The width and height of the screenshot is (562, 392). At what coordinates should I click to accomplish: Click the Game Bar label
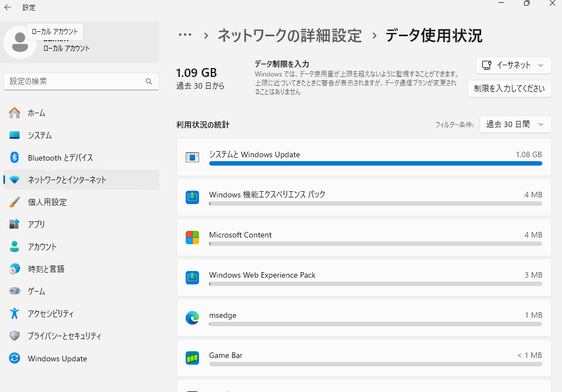[225, 355]
